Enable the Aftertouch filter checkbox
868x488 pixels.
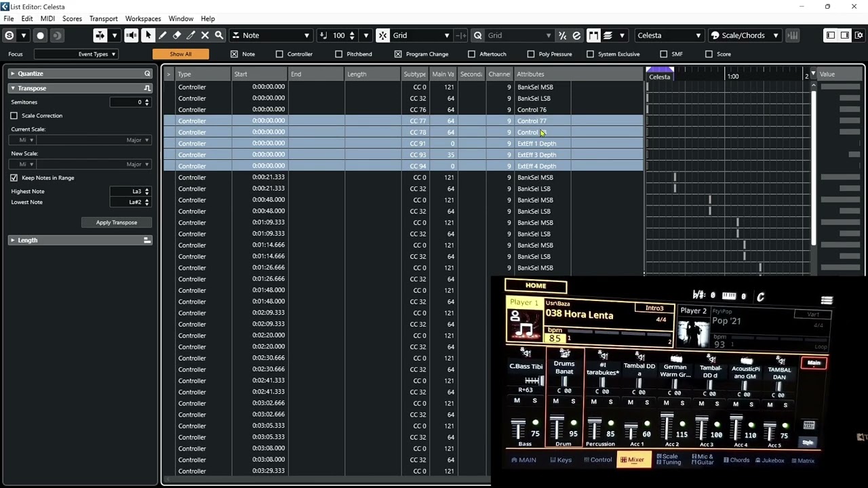(x=472, y=54)
